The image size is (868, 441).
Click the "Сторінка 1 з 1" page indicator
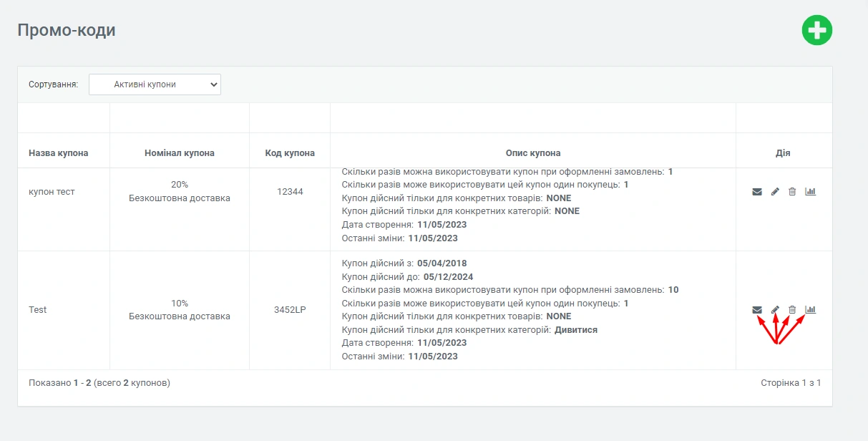[x=791, y=383]
